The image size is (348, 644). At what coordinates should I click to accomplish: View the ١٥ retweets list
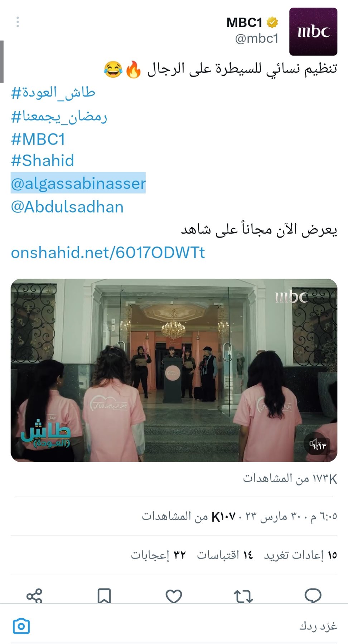pos(301,555)
